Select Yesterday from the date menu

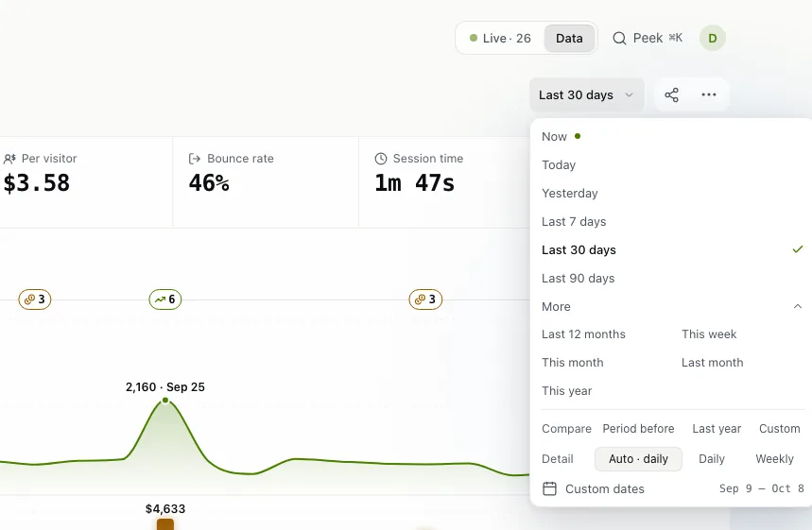[672, 194]
